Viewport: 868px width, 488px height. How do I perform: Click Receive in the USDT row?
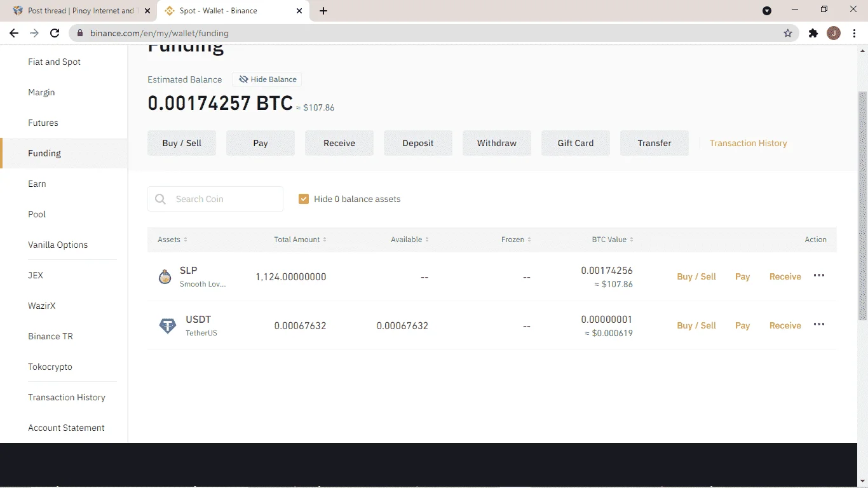point(785,325)
